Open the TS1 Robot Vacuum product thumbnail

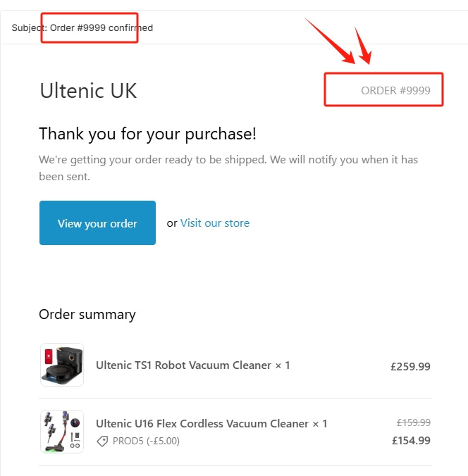pyautogui.click(x=62, y=365)
